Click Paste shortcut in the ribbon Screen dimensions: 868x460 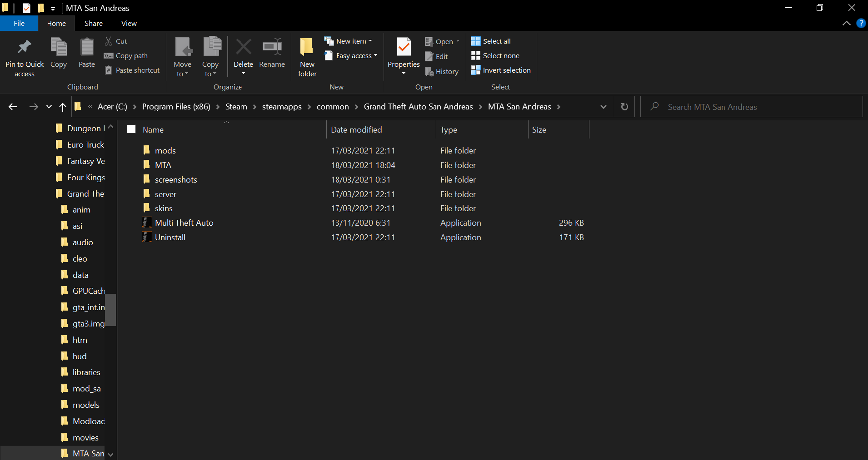pyautogui.click(x=132, y=70)
